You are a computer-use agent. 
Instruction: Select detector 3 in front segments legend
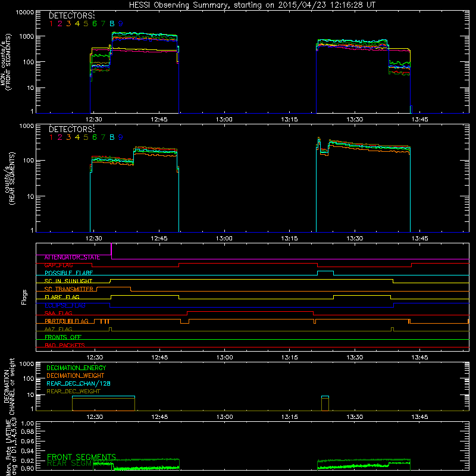[x=68, y=24]
